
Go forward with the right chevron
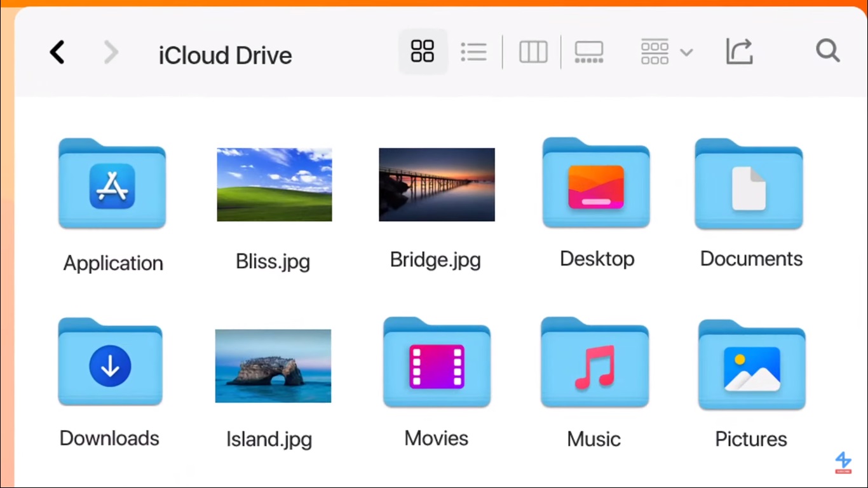(111, 52)
